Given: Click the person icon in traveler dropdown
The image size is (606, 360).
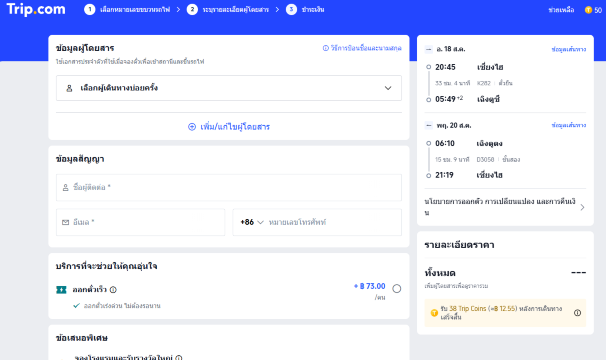Looking at the screenshot, I should 69,88.
